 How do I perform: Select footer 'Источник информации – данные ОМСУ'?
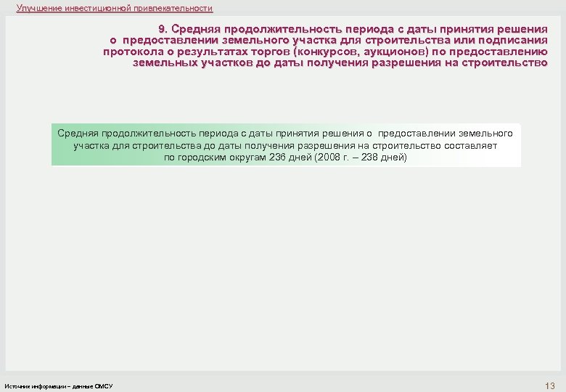point(59,386)
